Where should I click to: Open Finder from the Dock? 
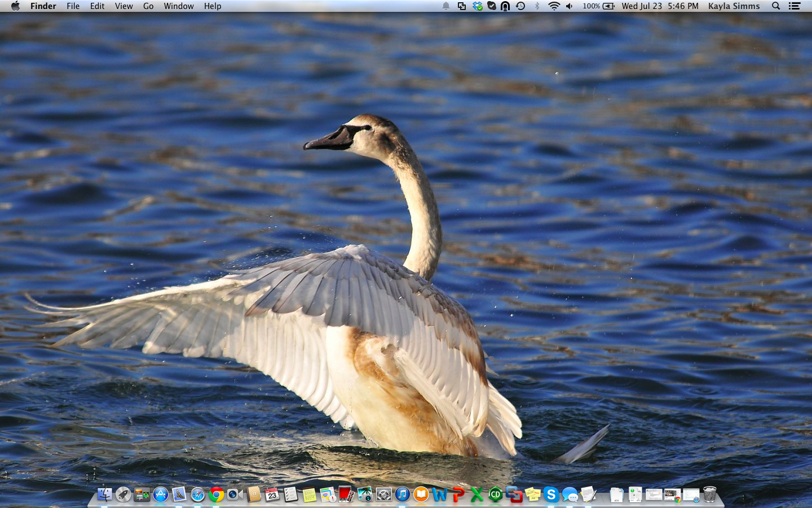coord(104,495)
